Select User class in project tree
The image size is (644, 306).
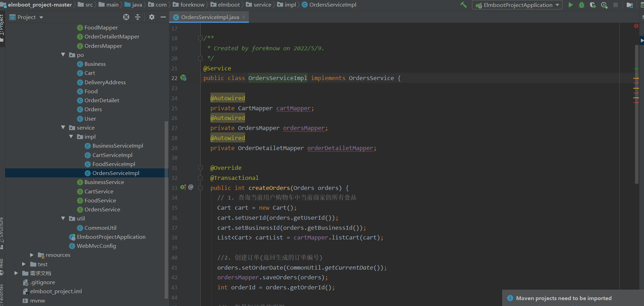point(87,119)
